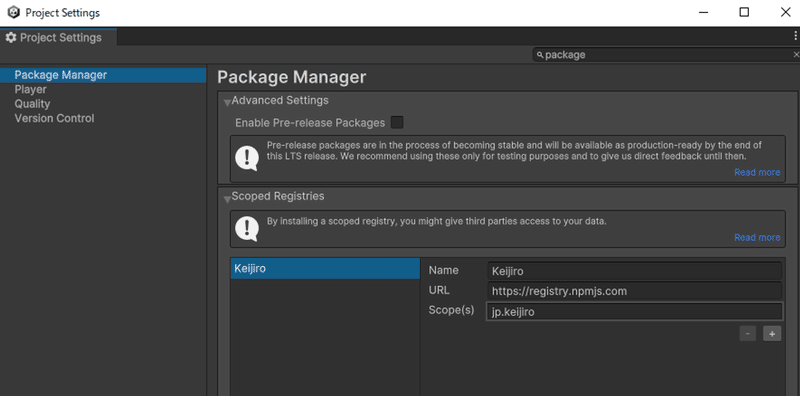Clear the package search text
The image size is (800, 396).
click(x=796, y=55)
